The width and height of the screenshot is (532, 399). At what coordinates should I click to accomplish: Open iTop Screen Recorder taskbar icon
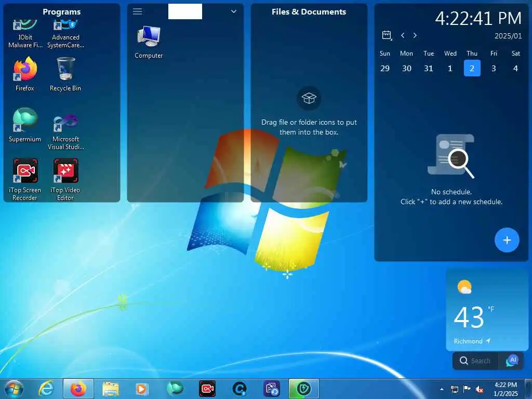pyautogui.click(x=207, y=389)
